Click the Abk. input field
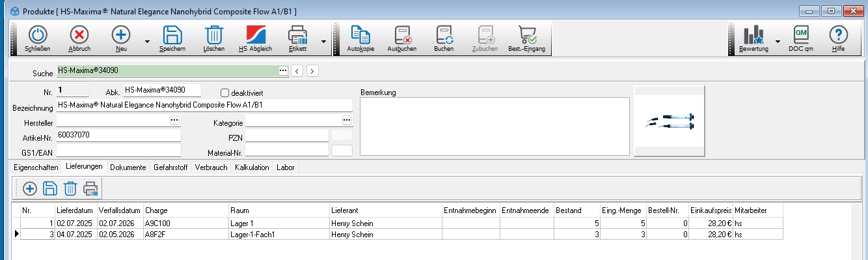This screenshot has height=260, width=868. (162, 90)
